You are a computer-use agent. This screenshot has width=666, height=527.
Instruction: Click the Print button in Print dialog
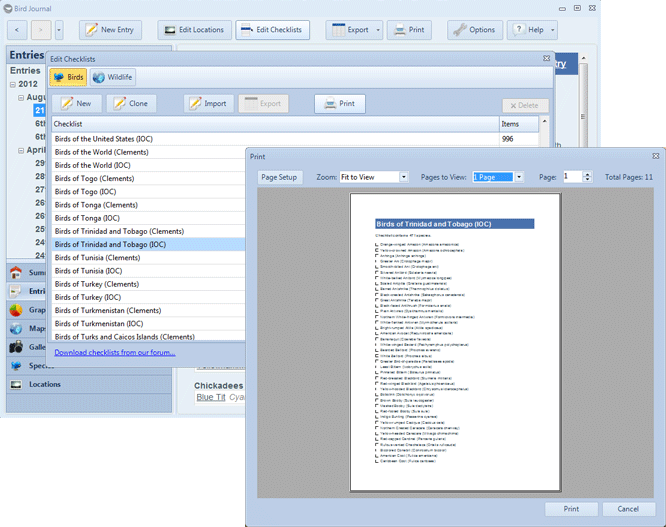coord(571,509)
